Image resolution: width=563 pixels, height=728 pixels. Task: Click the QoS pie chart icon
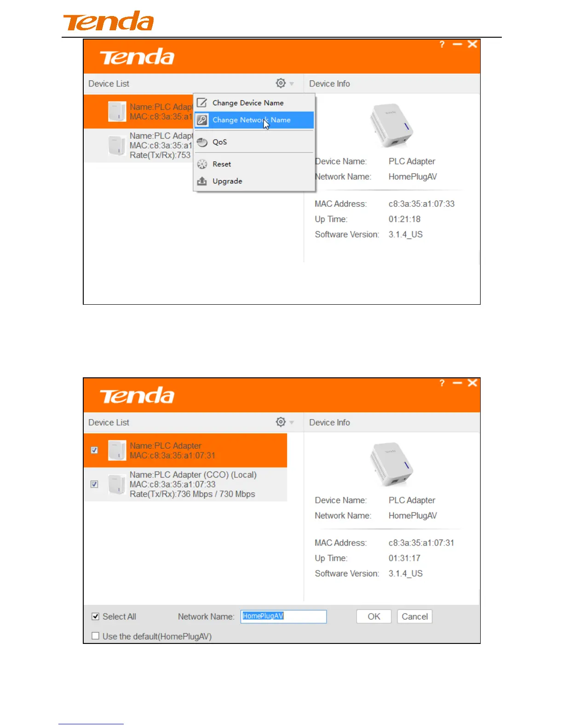coord(202,142)
